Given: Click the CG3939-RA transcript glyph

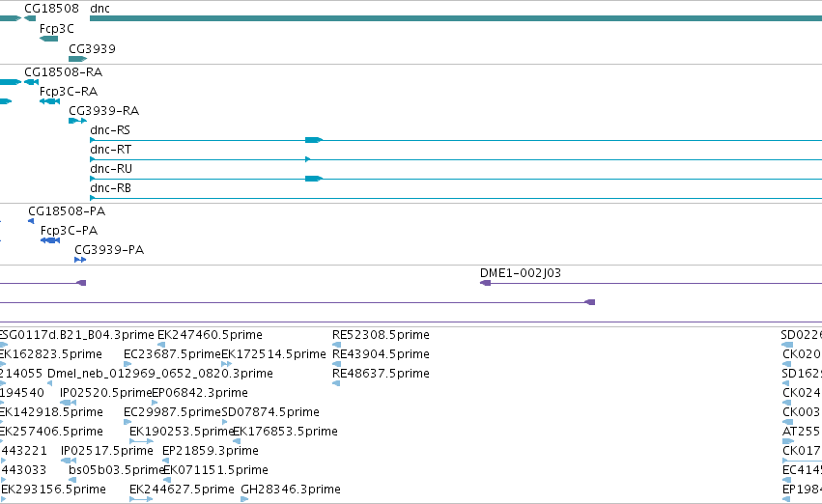Looking at the screenshot, I should [77, 121].
